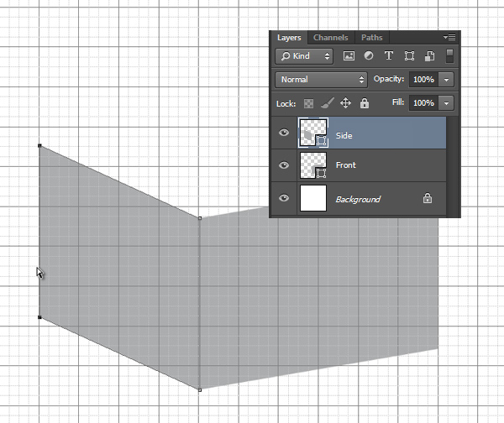Click the Opacity label
Viewport: 504px width, 423px height.
[389, 79]
